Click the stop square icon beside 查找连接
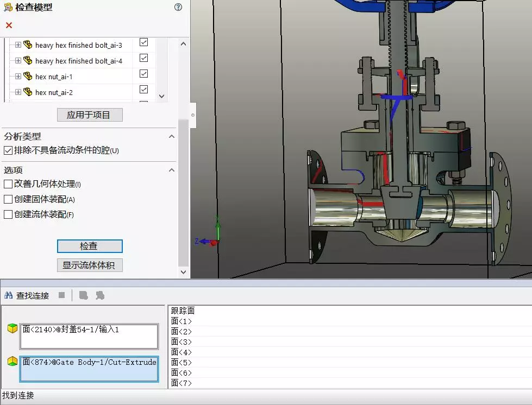Screen dimensions: 532x405 click(62, 295)
